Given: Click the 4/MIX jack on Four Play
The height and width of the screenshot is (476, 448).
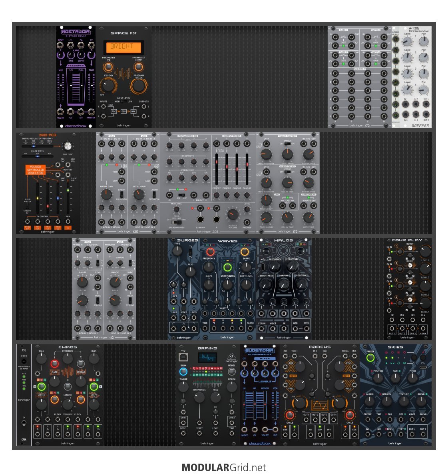Looking at the screenshot, I should coord(423,328).
